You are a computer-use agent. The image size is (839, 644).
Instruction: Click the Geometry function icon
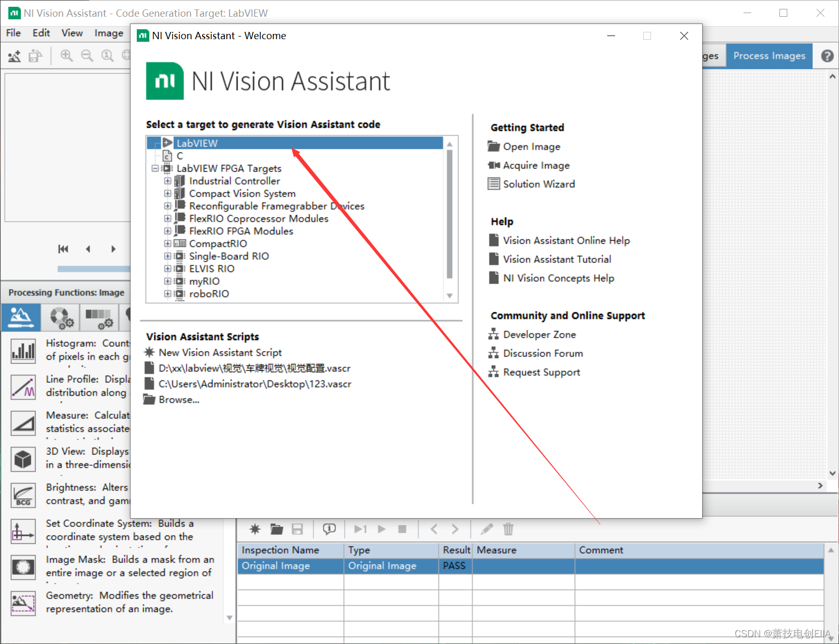click(23, 603)
